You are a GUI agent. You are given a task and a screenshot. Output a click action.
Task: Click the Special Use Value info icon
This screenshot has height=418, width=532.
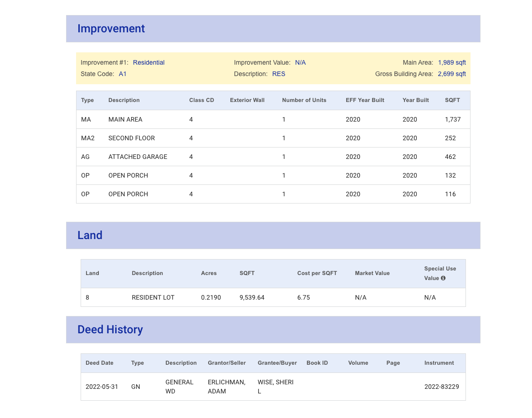[443, 278]
